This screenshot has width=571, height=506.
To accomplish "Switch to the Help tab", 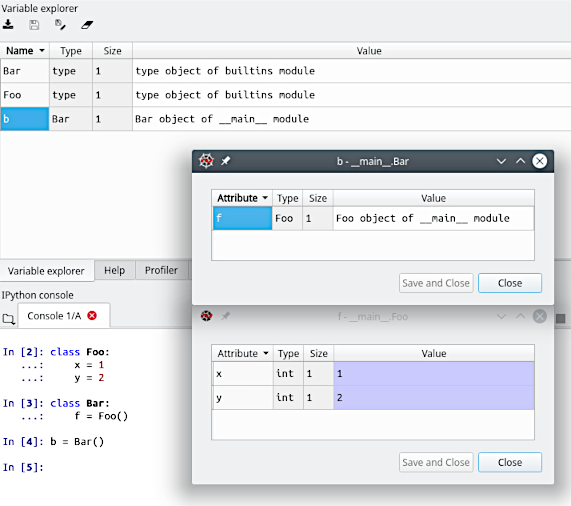I will pos(114,270).
